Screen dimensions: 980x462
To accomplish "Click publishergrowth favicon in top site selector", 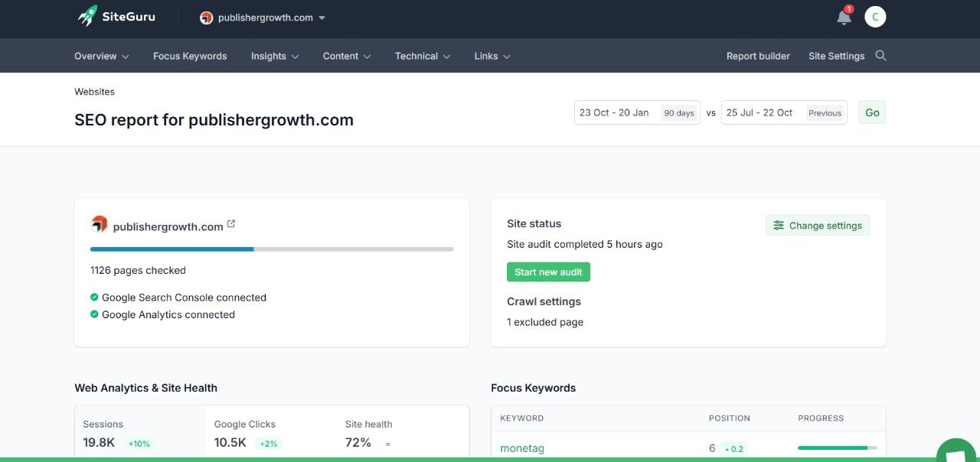I will point(206,18).
